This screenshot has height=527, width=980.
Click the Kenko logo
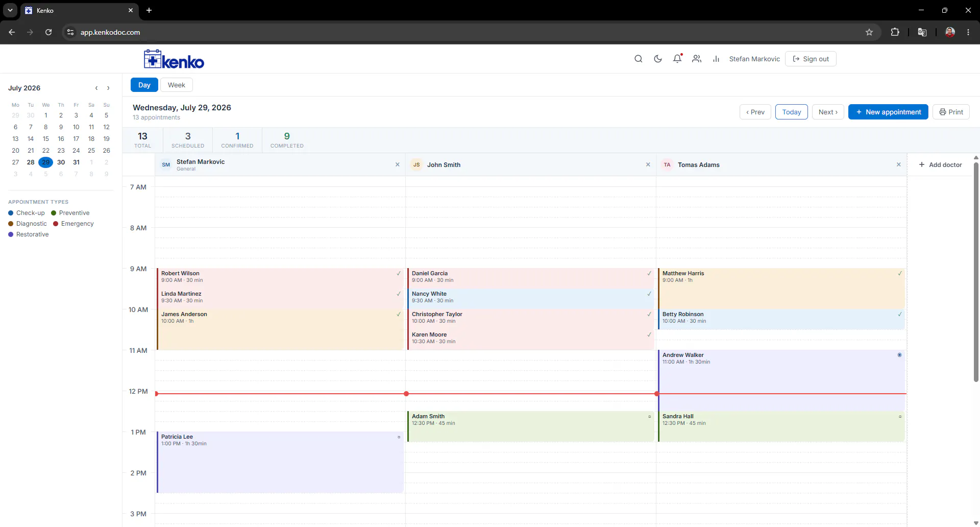[174, 59]
